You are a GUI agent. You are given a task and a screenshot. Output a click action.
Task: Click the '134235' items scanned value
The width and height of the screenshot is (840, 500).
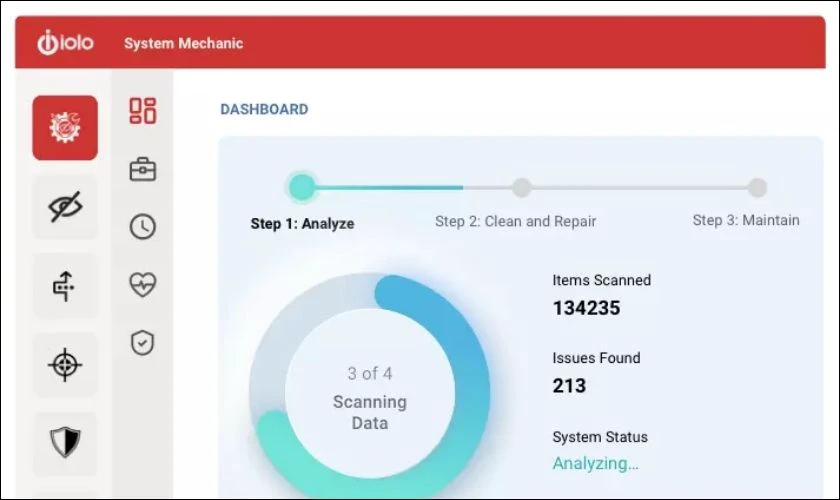coord(586,308)
